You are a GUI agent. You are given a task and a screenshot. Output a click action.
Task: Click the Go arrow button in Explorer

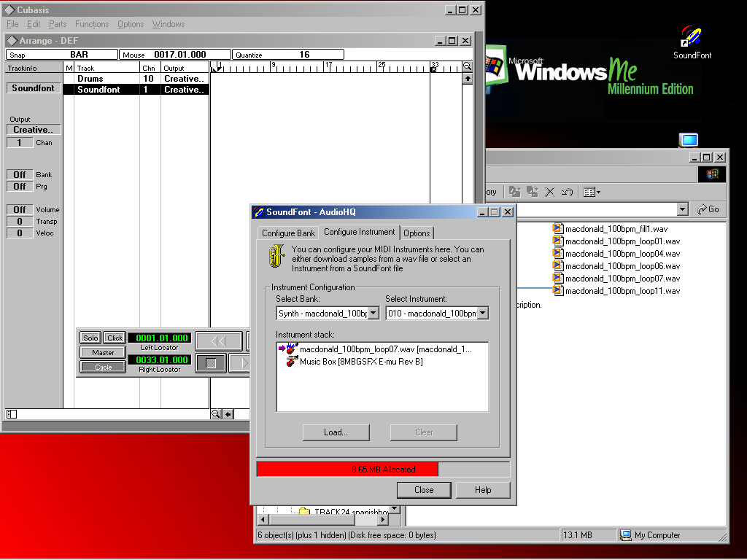click(708, 209)
